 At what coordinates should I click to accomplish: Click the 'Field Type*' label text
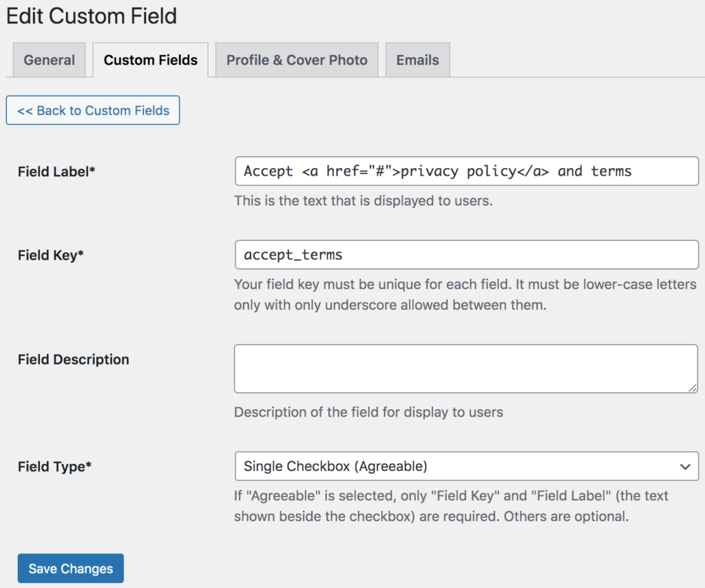point(55,467)
